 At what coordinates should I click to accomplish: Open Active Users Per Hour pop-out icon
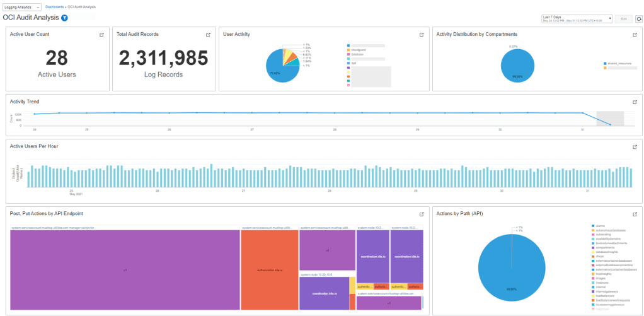click(635, 146)
